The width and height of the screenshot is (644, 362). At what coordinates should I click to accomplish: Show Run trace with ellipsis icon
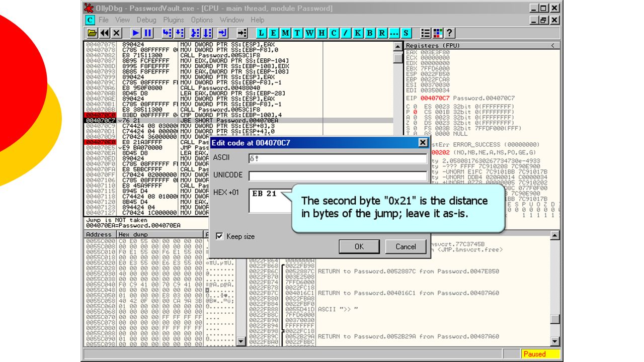pyautogui.click(x=394, y=33)
